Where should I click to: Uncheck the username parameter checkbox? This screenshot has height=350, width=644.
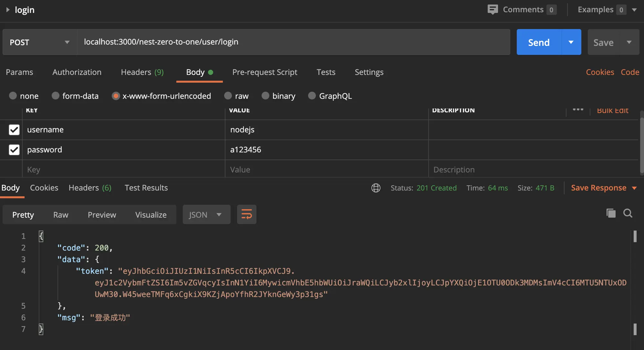(14, 130)
